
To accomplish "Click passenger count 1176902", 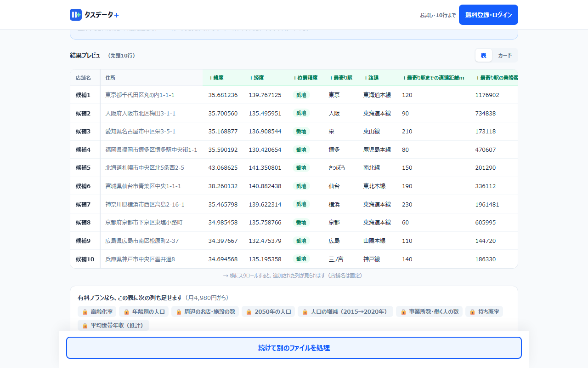I will coord(487,95).
